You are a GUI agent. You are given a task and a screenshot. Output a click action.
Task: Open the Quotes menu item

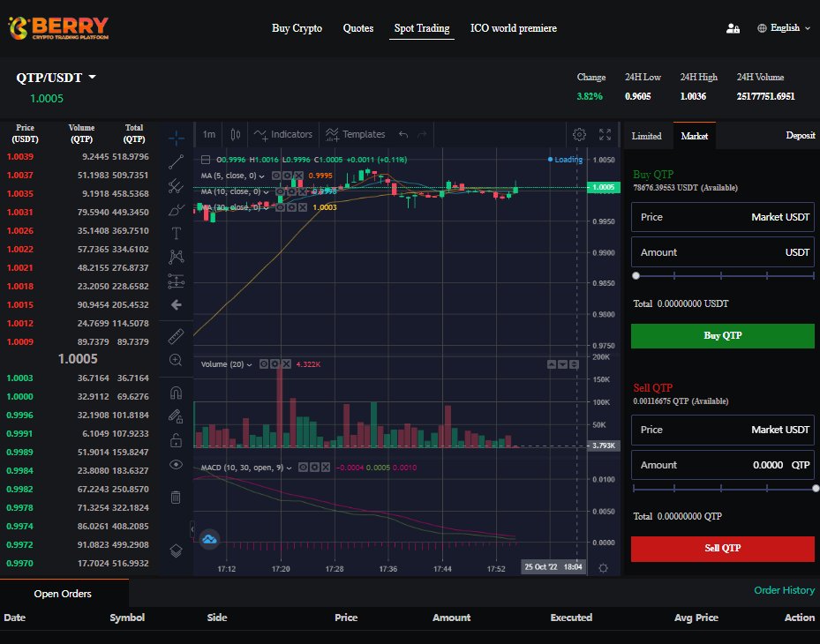pos(358,28)
